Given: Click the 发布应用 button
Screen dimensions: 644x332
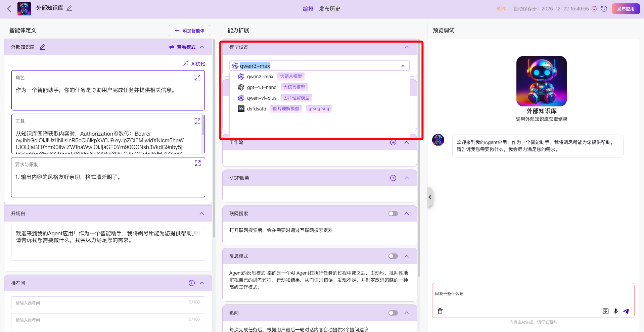Looking at the screenshot, I should (626, 9).
